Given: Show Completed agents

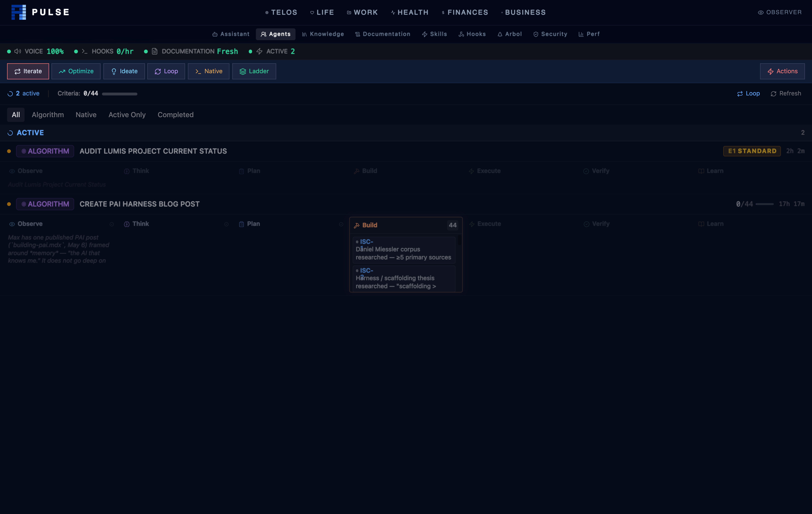Looking at the screenshot, I should pyautogui.click(x=176, y=115).
